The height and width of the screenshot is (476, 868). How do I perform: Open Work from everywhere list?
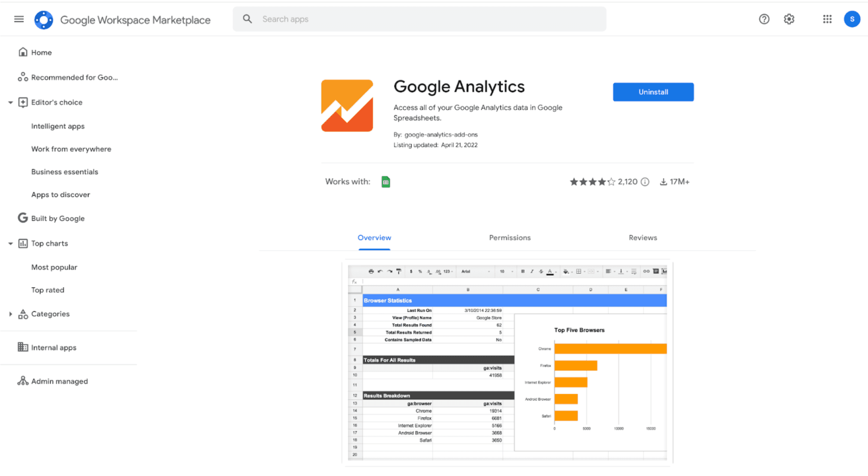click(71, 149)
